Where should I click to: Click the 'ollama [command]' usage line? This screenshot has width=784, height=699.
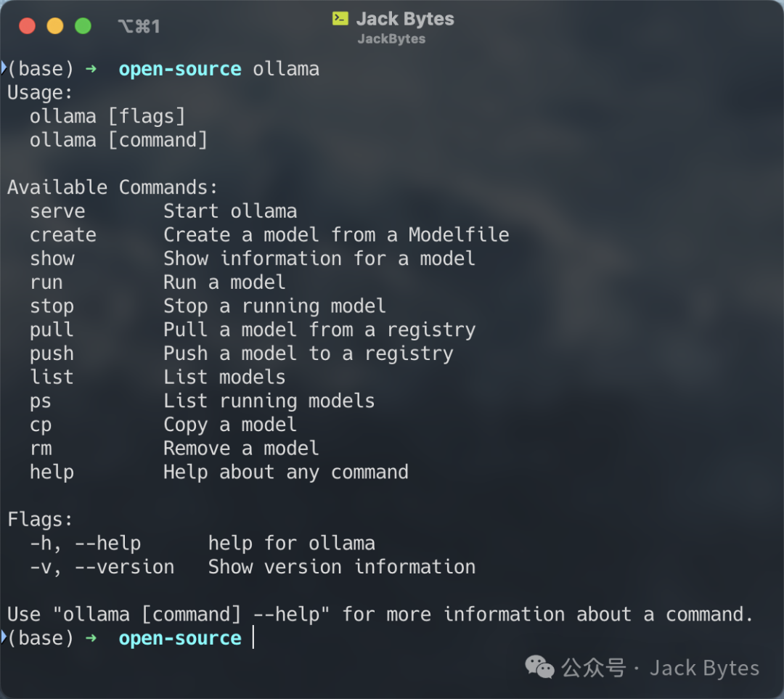pyautogui.click(x=118, y=140)
